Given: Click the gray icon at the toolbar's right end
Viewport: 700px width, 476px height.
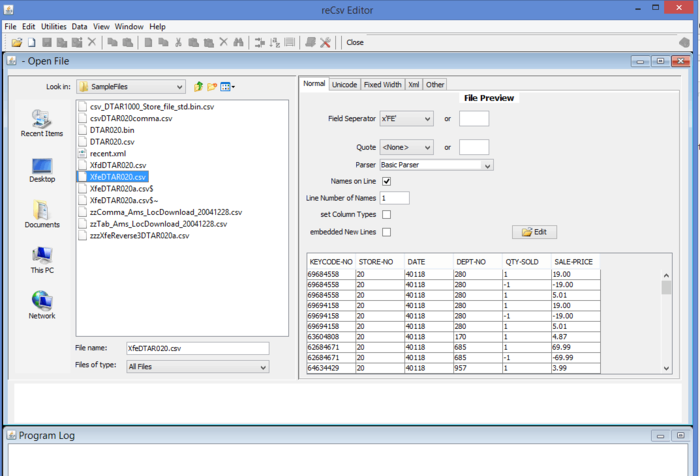Looking at the screenshot, I should point(684,42).
